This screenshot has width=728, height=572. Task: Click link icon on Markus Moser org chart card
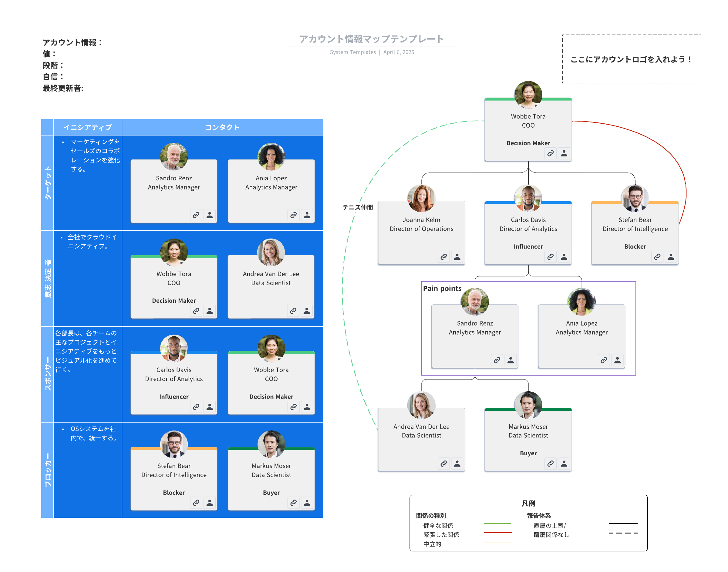pos(550,464)
